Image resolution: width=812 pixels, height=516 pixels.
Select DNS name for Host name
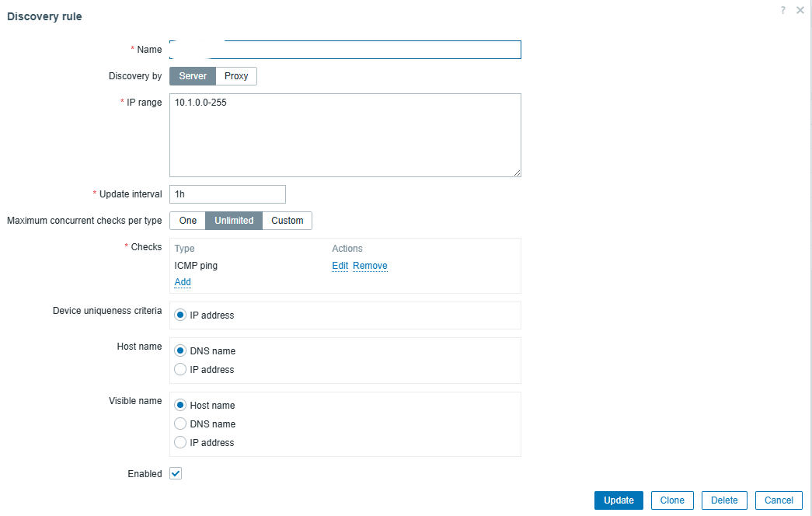click(181, 351)
